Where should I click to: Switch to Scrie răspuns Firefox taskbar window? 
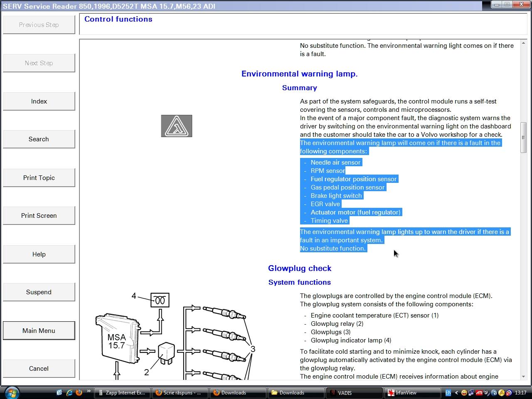[x=180, y=393]
